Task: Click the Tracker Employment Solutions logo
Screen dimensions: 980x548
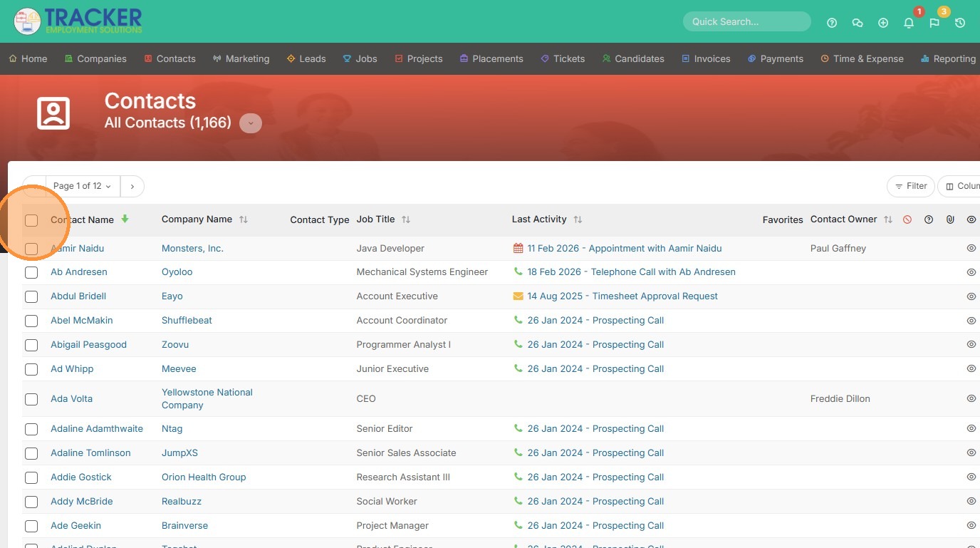Action: click(x=78, y=21)
